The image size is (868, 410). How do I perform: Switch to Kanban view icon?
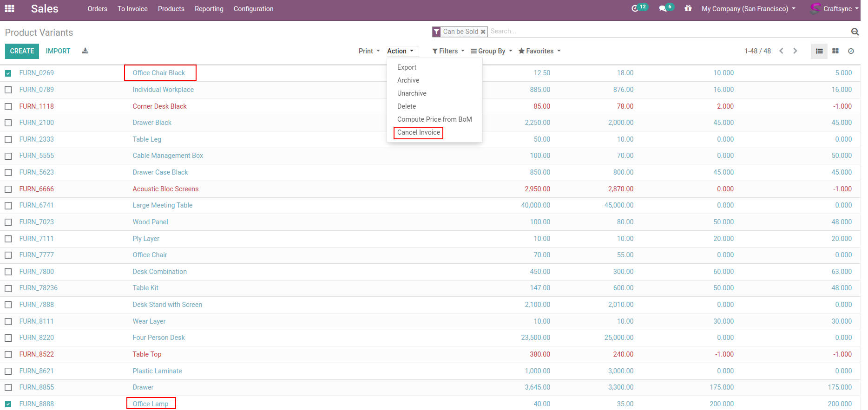click(835, 51)
